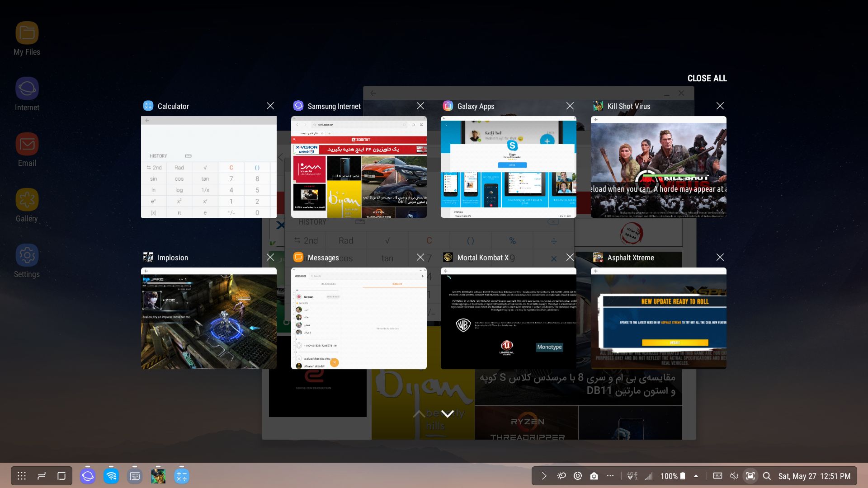This screenshot has height=488, width=868.
Task: Switch to the Implosion game thumbnail
Action: (x=209, y=319)
